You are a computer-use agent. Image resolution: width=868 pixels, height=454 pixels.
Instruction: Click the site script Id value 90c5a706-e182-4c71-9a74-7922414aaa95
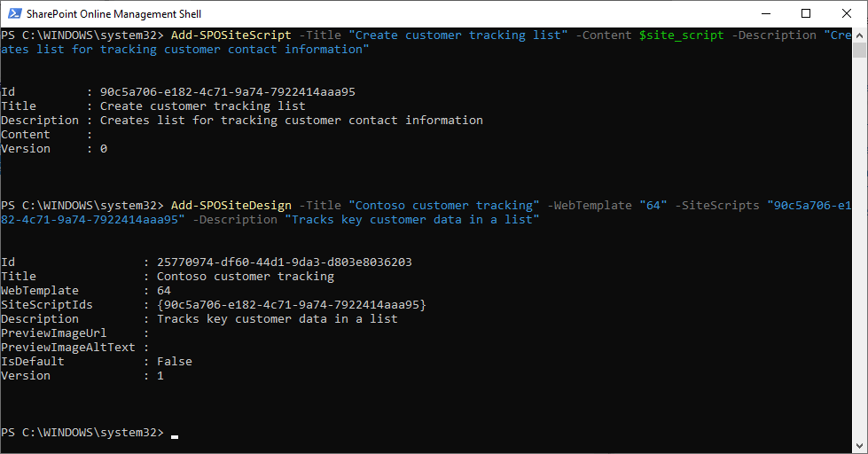click(228, 92)
